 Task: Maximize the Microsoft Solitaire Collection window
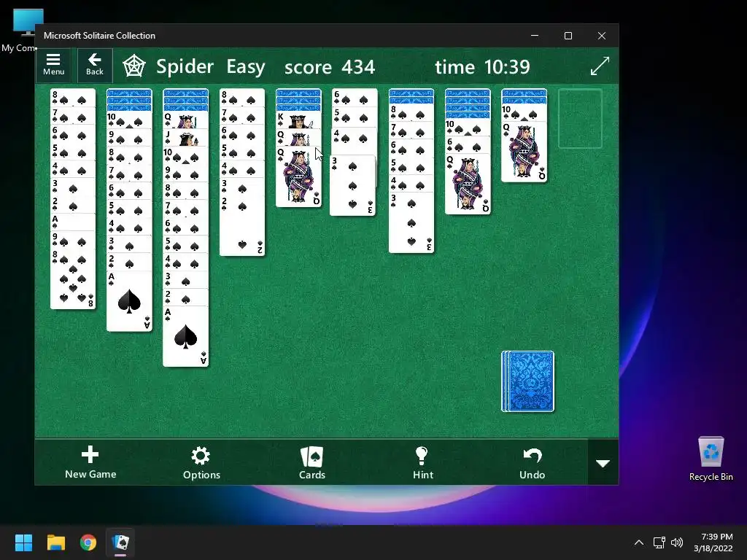(x=568, y=36)
